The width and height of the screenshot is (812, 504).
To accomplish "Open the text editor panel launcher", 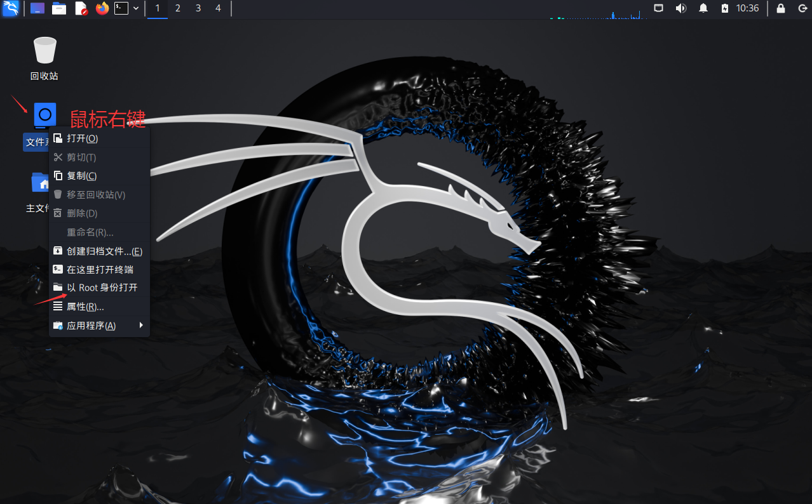I will coord(81,8).
